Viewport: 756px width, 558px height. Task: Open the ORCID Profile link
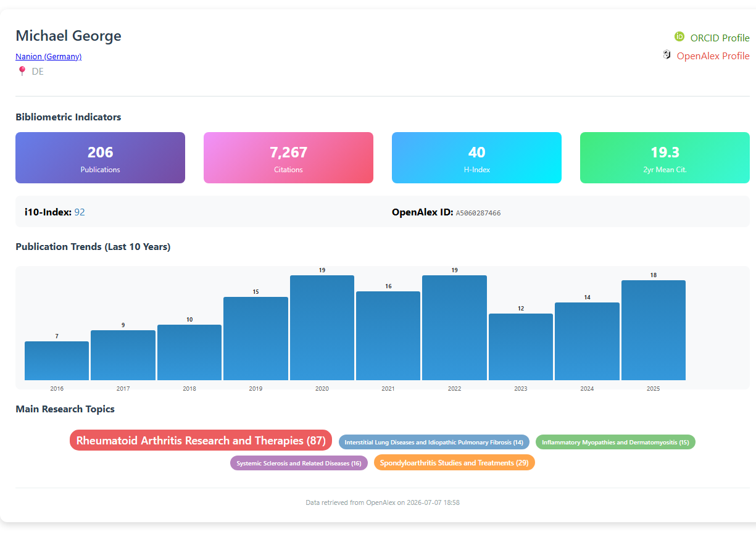[720, 38]
